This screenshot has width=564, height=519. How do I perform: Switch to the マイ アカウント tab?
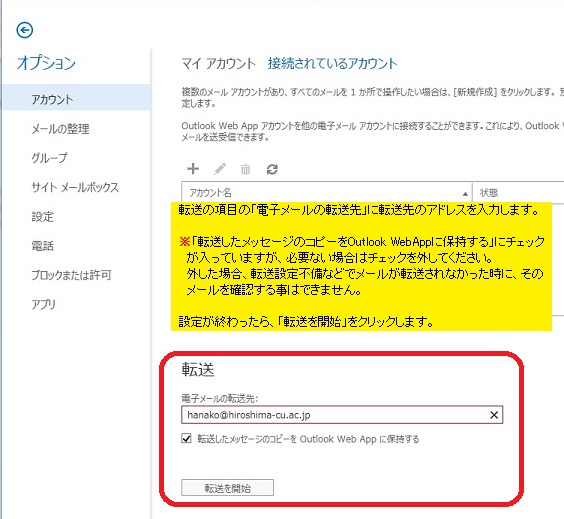[x=218, y=64]
